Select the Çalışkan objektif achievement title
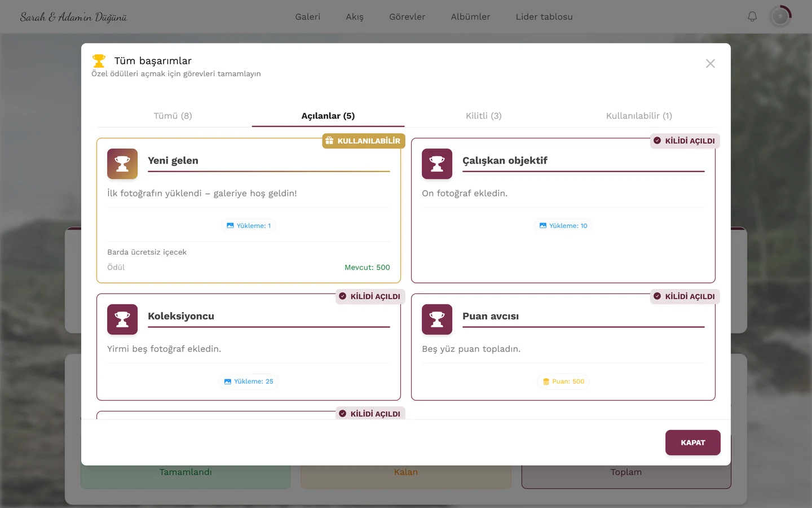812x508 pixels. pyautogui.click(x=505, y=160)
